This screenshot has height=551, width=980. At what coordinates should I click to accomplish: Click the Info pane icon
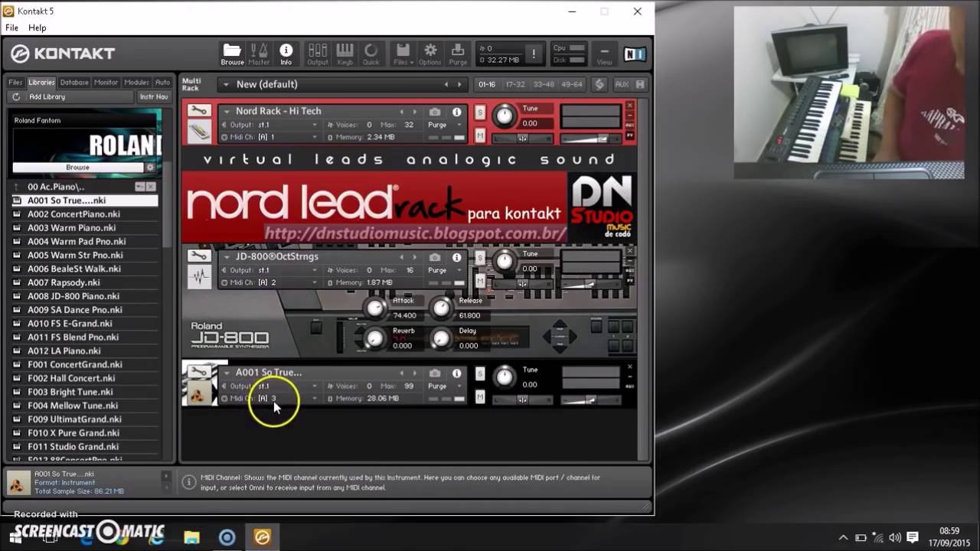(286, 54)
